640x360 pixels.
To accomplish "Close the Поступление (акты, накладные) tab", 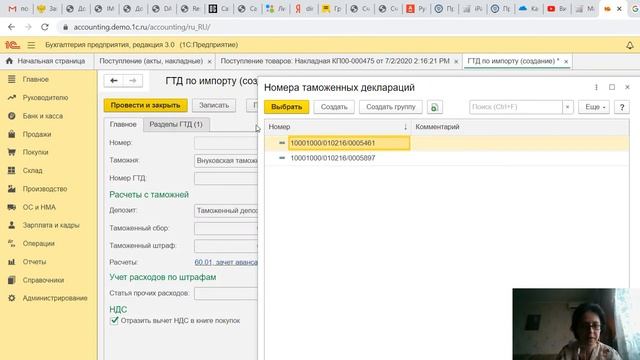I will coord(209,62).
